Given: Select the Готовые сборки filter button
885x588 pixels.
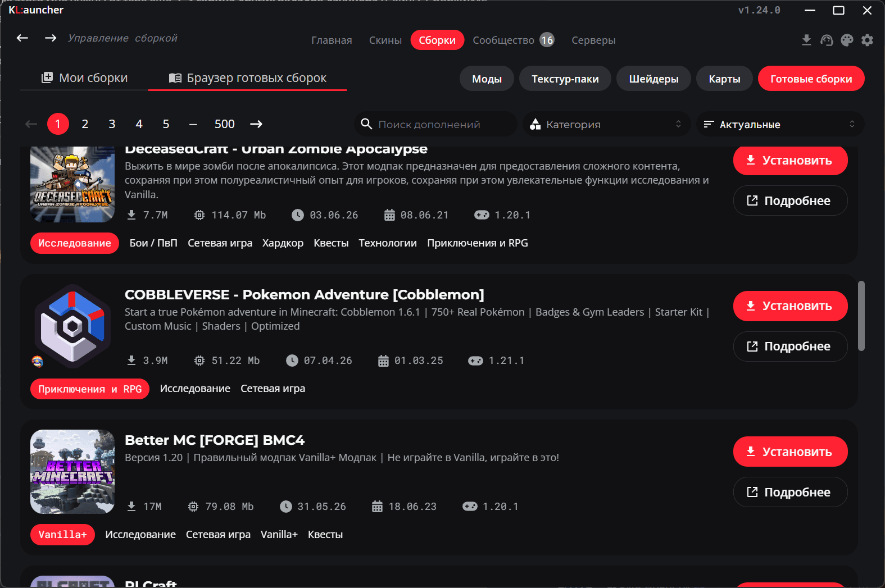Looking at the screenshot, I should pos(811,79).
